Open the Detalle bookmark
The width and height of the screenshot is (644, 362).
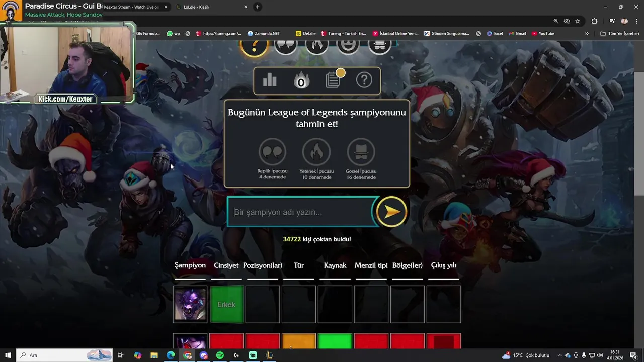[306, 34]
